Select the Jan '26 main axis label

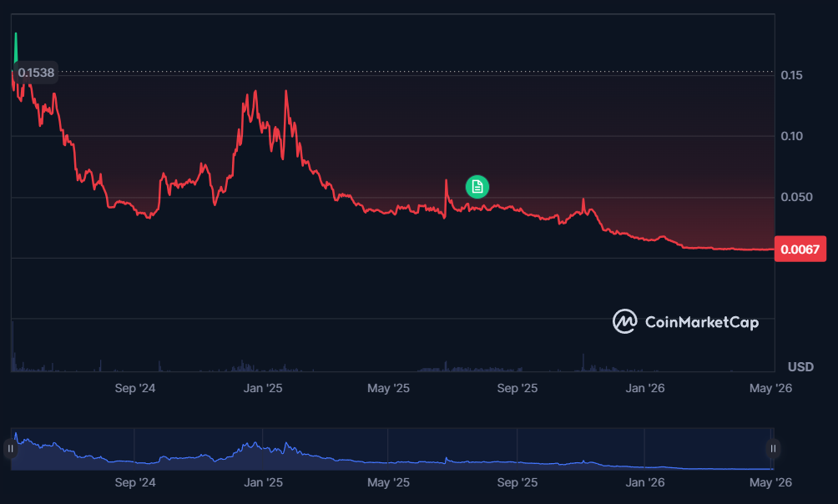(645, 388)
